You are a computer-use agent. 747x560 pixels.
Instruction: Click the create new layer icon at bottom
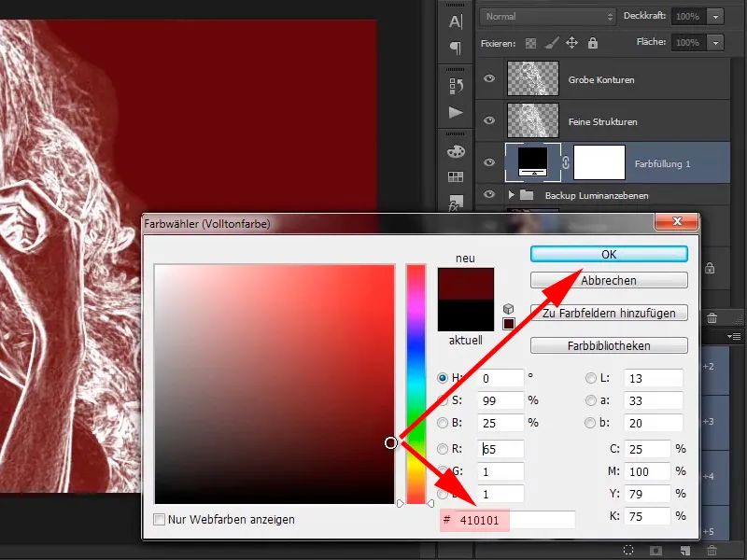pyautogui.click(x=685, y=551)
